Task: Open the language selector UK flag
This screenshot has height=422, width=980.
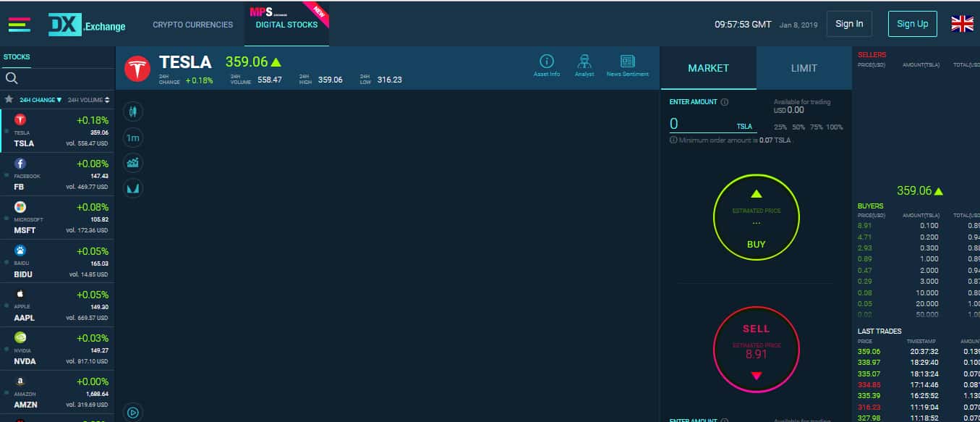Action: point(962,24)
